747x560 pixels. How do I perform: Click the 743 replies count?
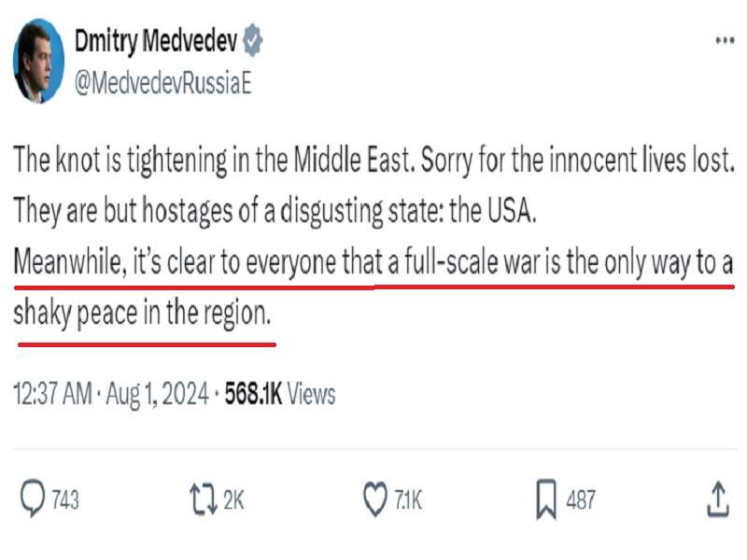coord(64,500)
